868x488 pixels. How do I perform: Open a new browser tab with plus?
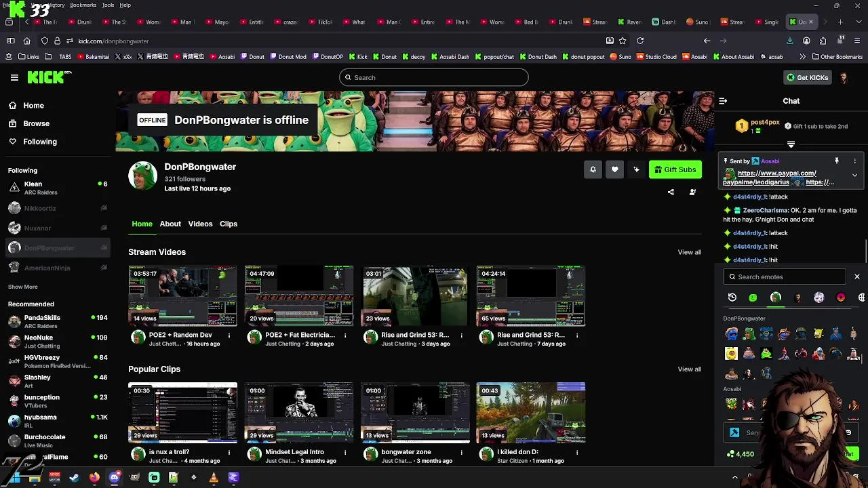coord(840,22)
